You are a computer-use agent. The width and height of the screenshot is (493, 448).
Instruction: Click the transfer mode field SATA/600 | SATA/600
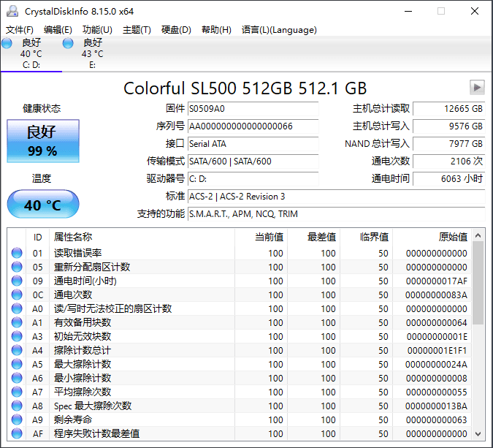[x=253, y=162]
